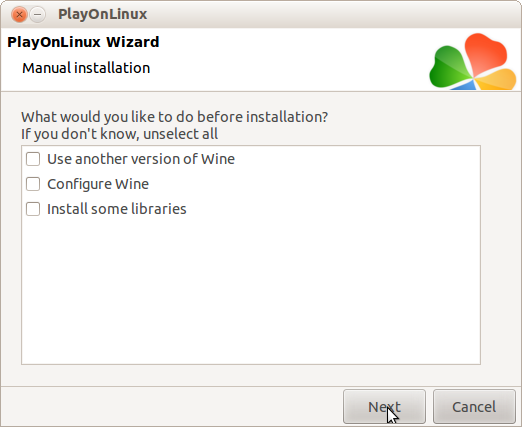This screenshot has height=427, width=522.
Task: Click the 'Manual installation' subtitle
Action: coord(86,68)
